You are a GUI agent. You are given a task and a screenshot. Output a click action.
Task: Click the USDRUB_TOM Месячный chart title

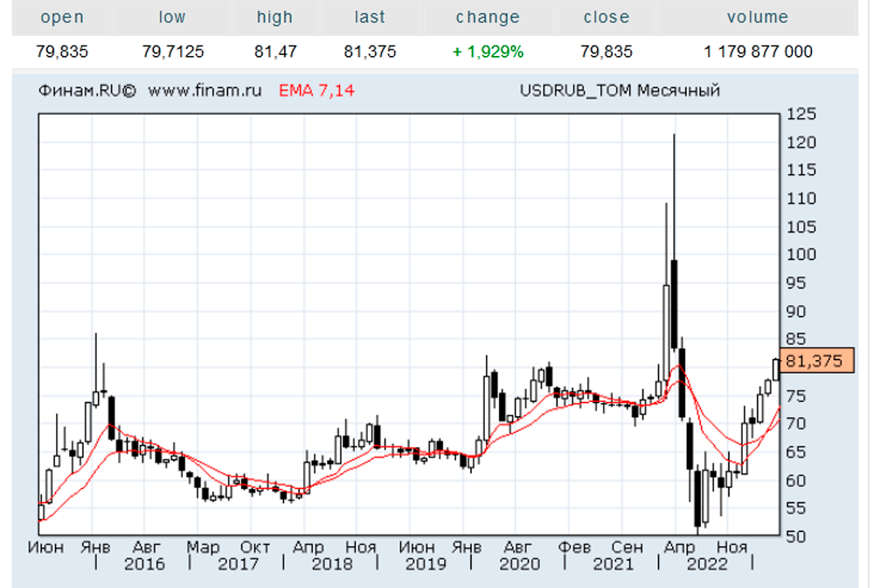click(620, 90)
